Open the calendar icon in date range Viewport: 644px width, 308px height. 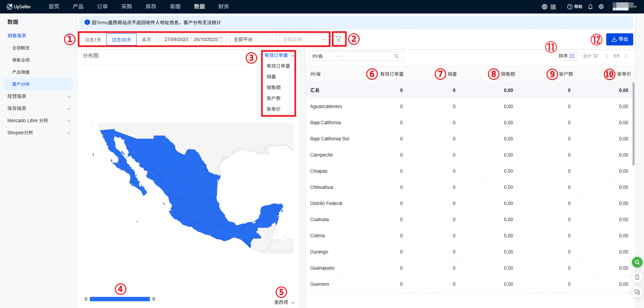(220, 39)
